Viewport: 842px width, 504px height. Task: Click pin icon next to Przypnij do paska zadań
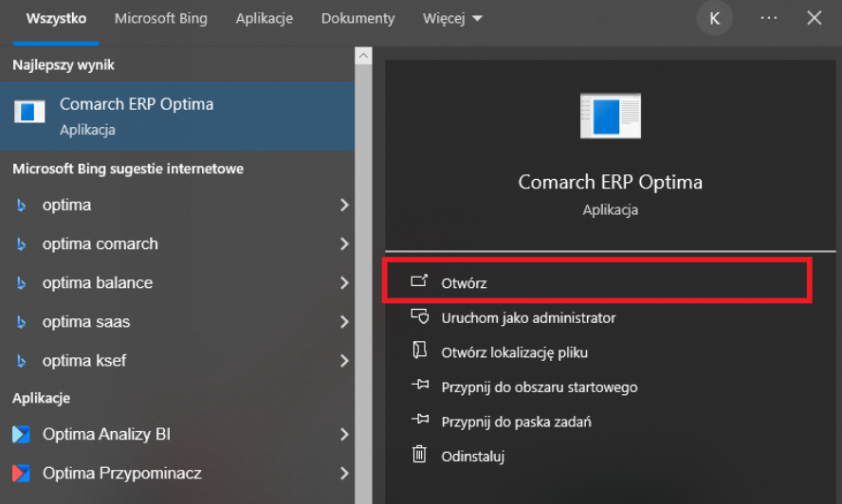point(420,419)
